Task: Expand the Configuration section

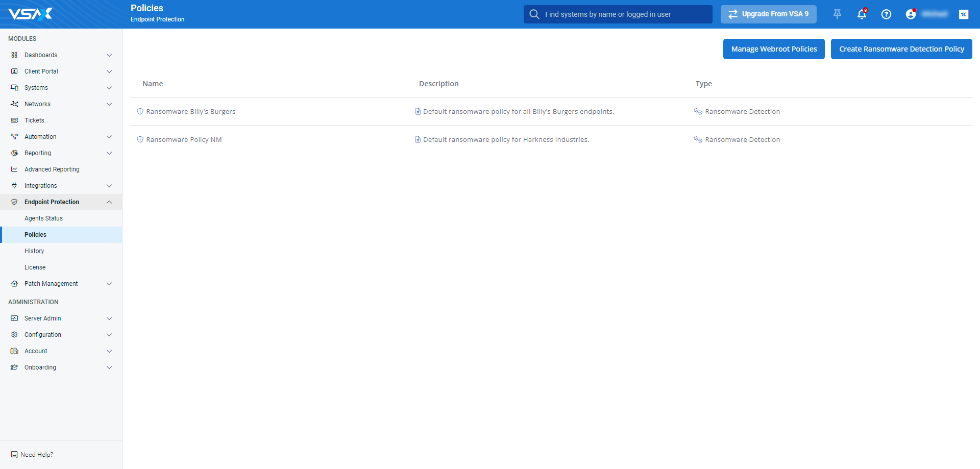Action: [x=109, y=335]
